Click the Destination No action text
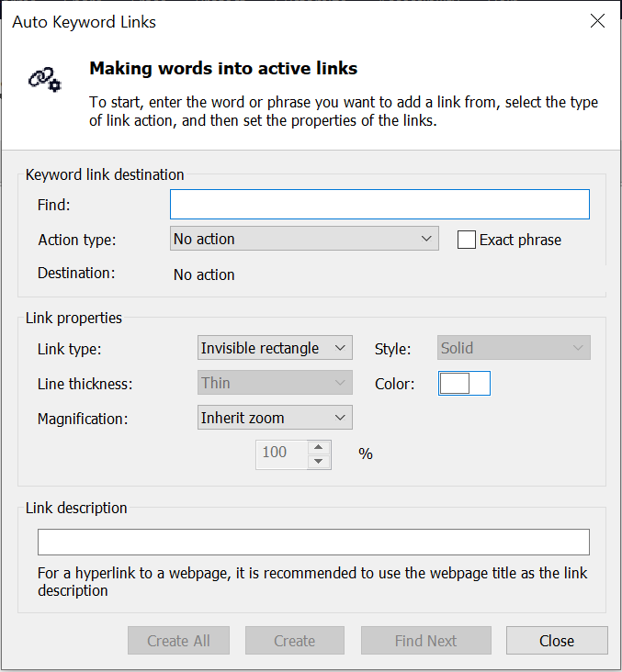 tap(204, 274)
